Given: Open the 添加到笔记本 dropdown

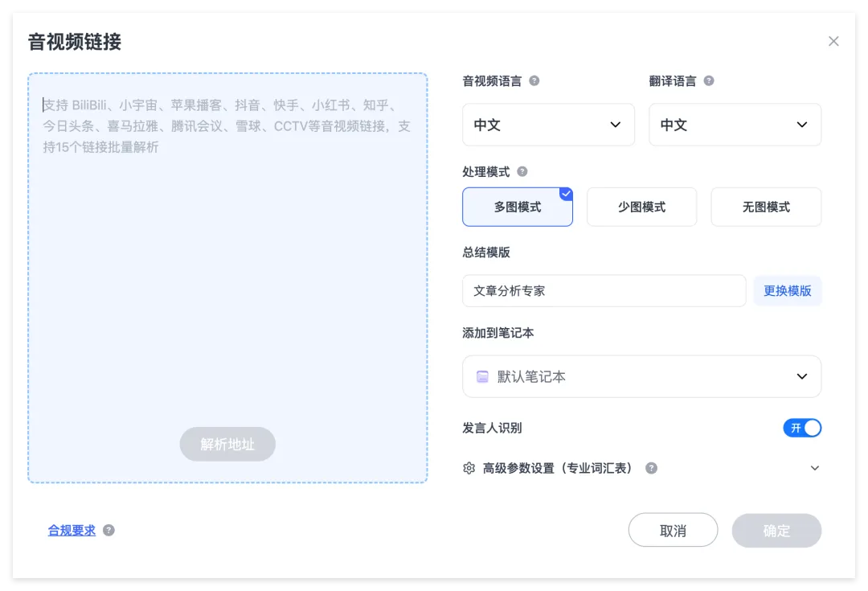Looking at the screenshot, I should pos(641,376).
